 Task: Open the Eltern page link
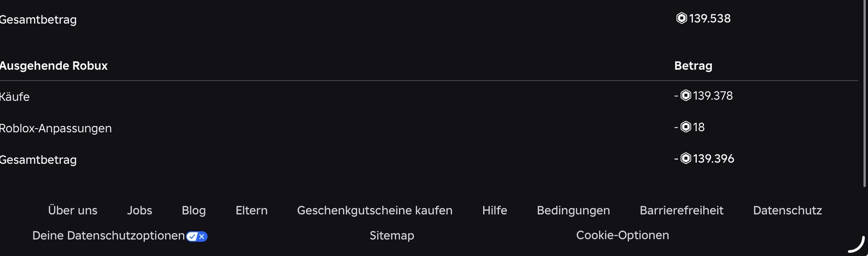(252, 210)
